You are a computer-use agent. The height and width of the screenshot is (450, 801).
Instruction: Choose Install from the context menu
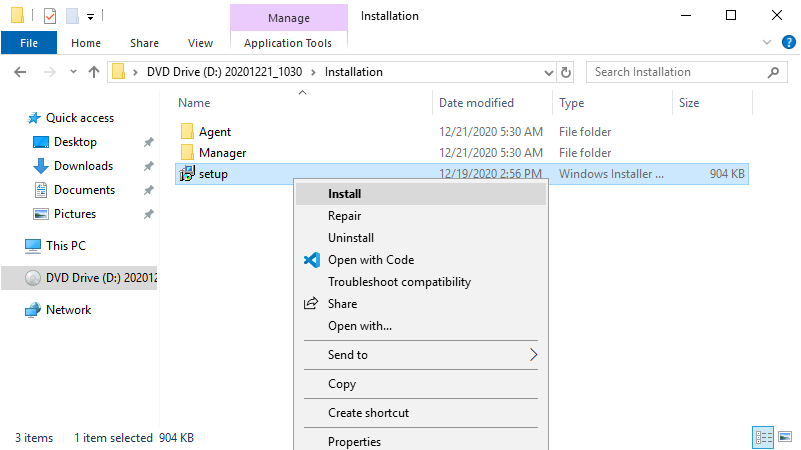(x=345, y=194)
